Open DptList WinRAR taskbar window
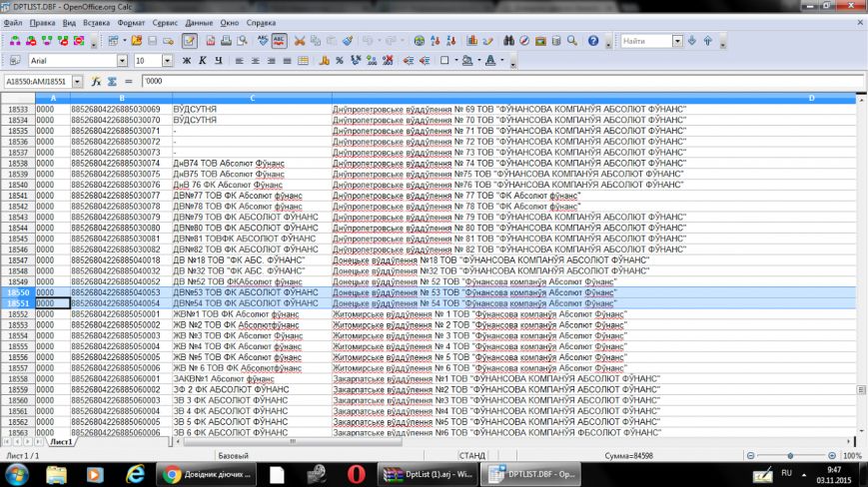Viewport: 868px width, 487px height. point(428,474)
